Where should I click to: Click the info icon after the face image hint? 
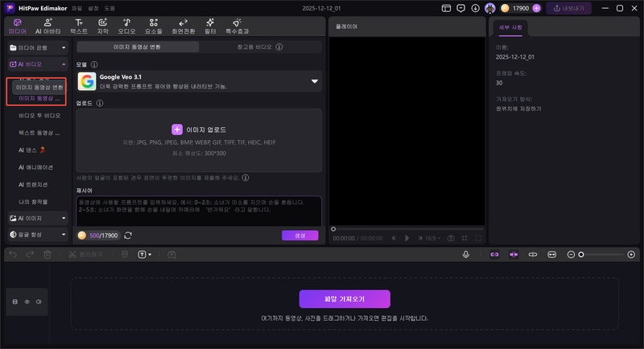(x=246, y=178)
